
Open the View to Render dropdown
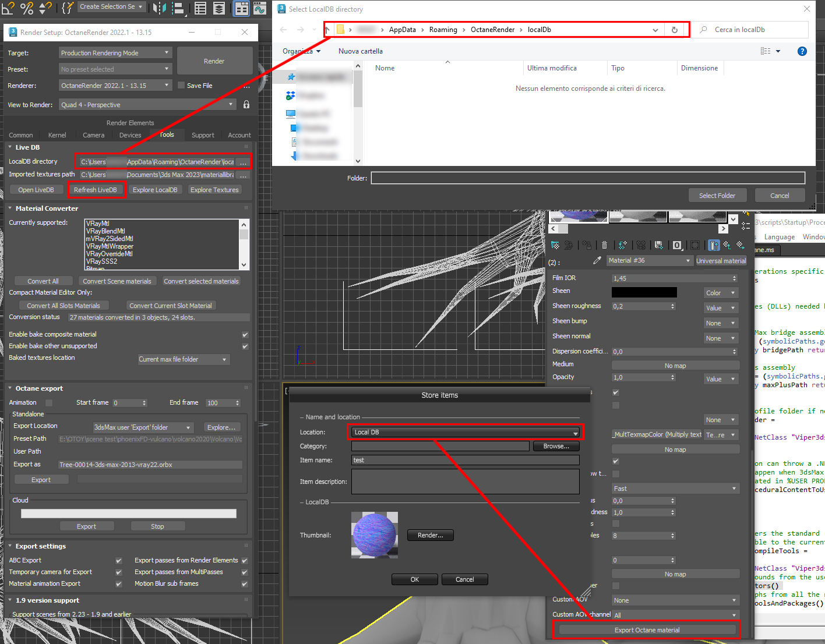pos(147,105)
